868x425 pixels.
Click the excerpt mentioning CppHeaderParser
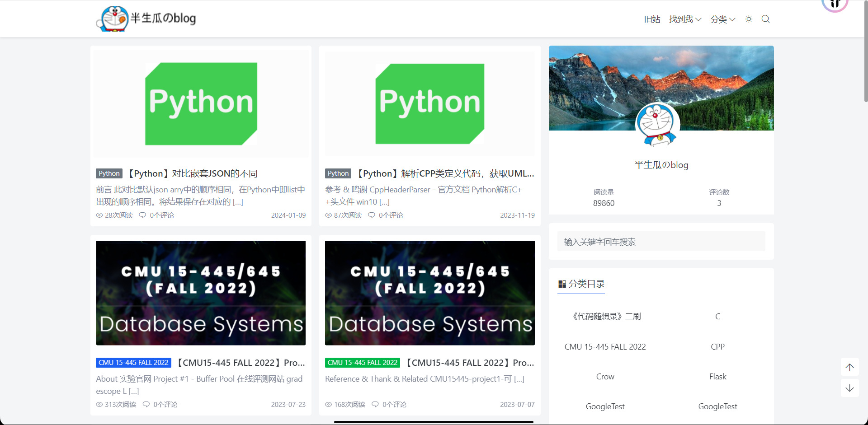424,196
